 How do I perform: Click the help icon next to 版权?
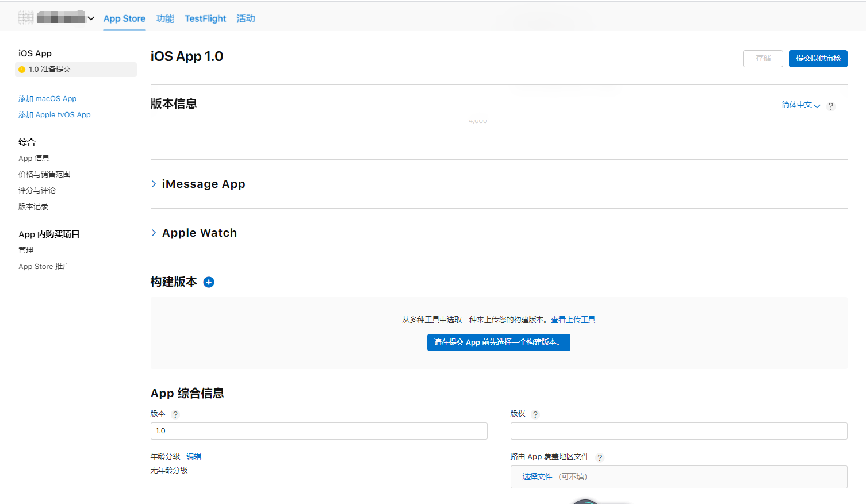[535, 415]
